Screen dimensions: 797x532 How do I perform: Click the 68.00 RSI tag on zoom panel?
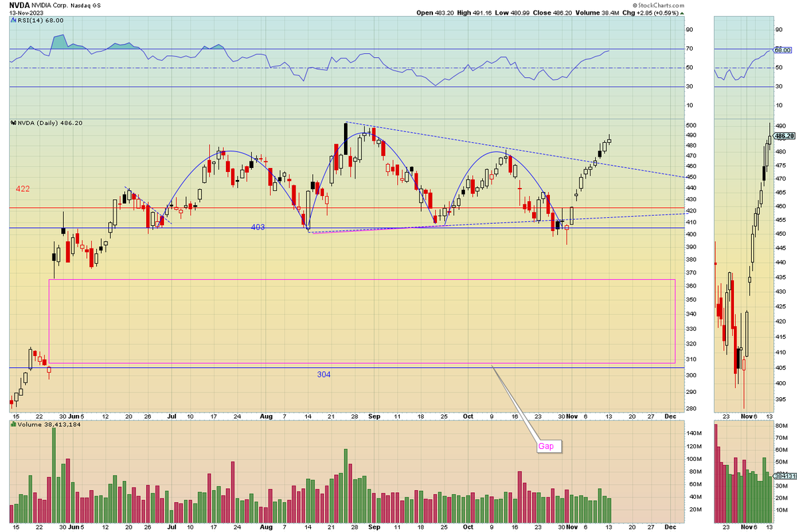(783, 50)
